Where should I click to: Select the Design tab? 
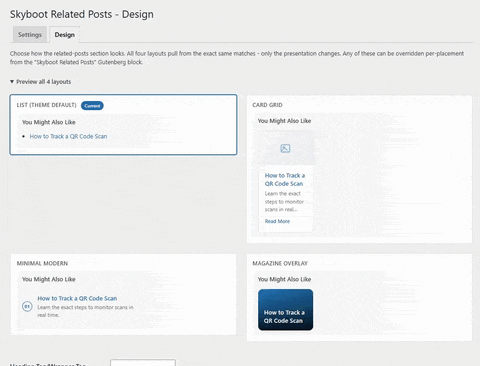(65, 35)
